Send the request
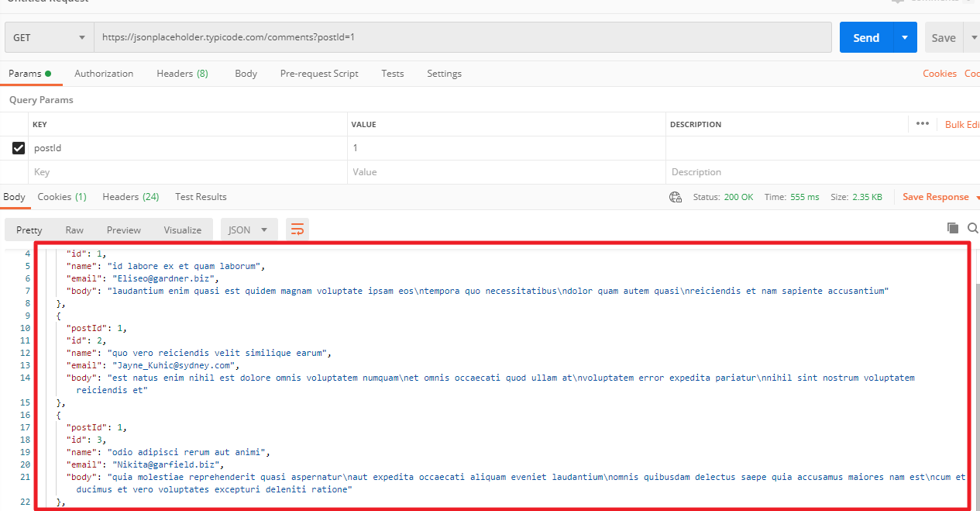The height and width of the screenshot is (511, 980). click(x=866, y=37)
